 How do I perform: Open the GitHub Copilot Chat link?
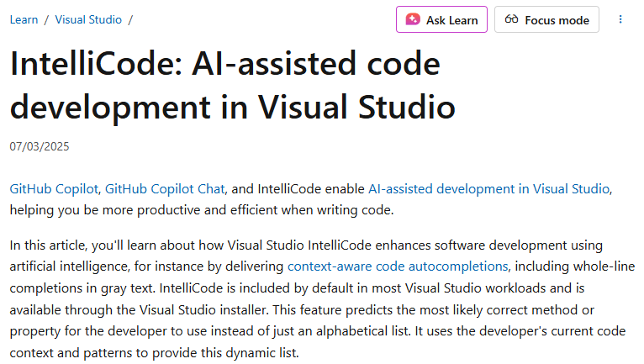[x=166, y=189]
